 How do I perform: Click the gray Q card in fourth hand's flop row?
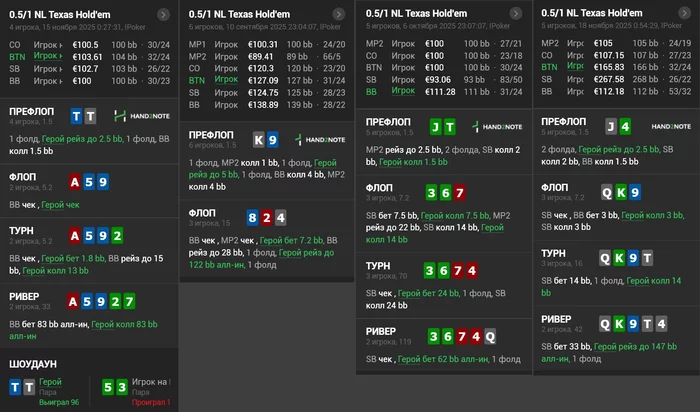(607, 192)
